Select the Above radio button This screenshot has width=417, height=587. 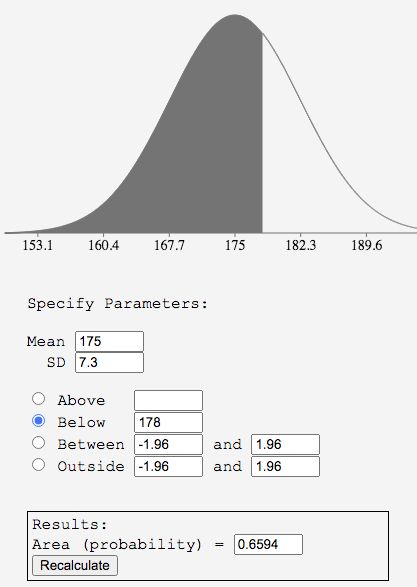tap(39, 399)
